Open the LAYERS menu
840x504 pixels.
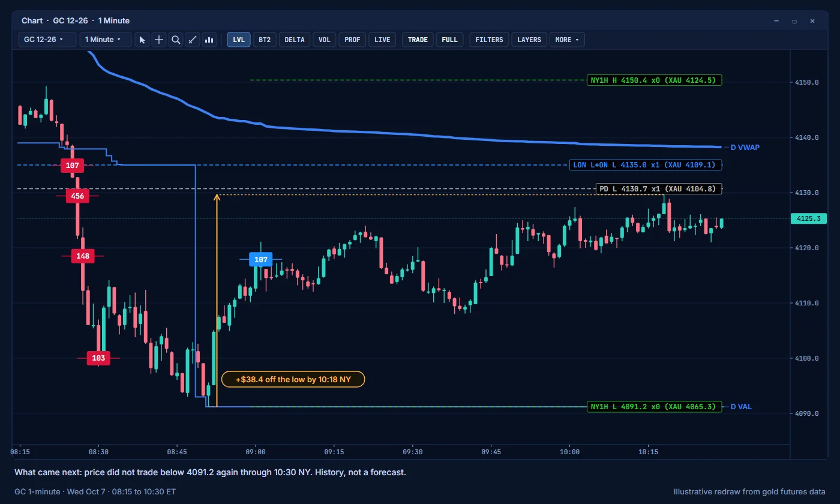529,40
